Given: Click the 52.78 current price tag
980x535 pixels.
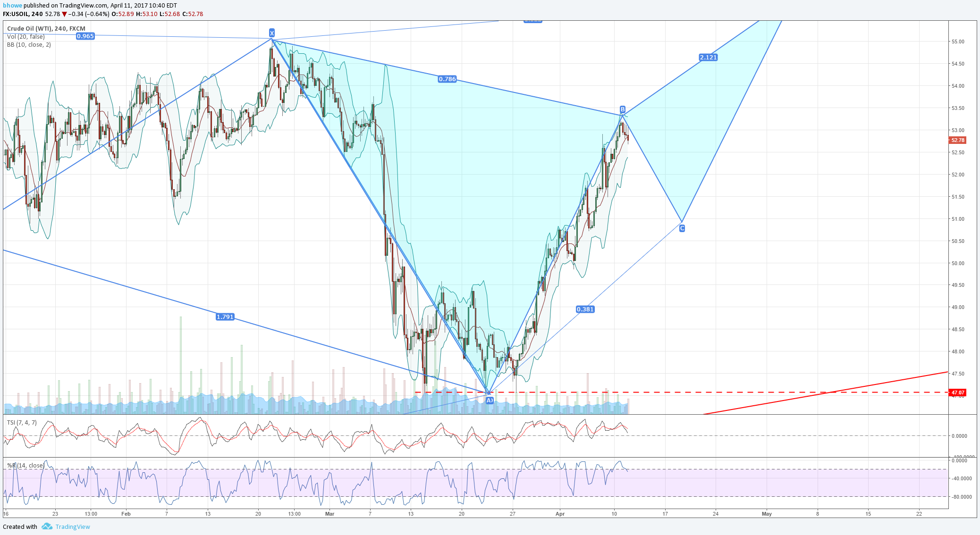Looking at the screenshot, I should 958,140.
